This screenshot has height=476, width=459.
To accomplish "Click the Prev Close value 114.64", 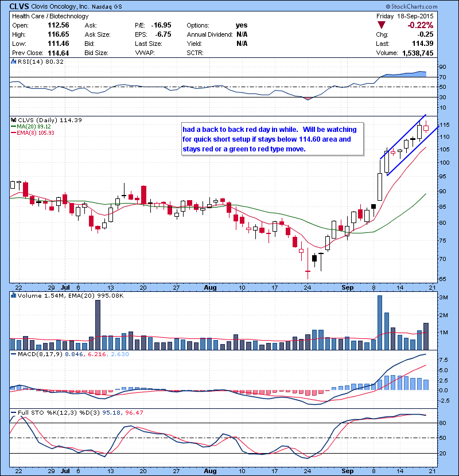I will click(x=59, y=53).
